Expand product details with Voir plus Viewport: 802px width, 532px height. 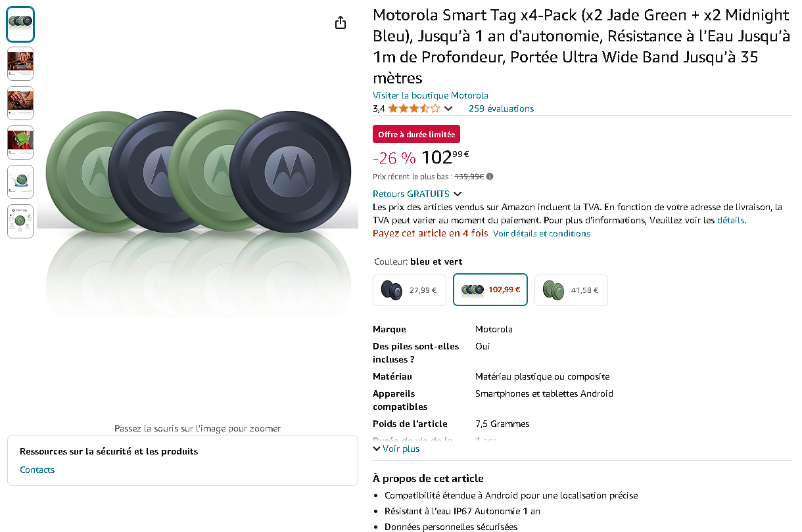[x=396, y=449]
